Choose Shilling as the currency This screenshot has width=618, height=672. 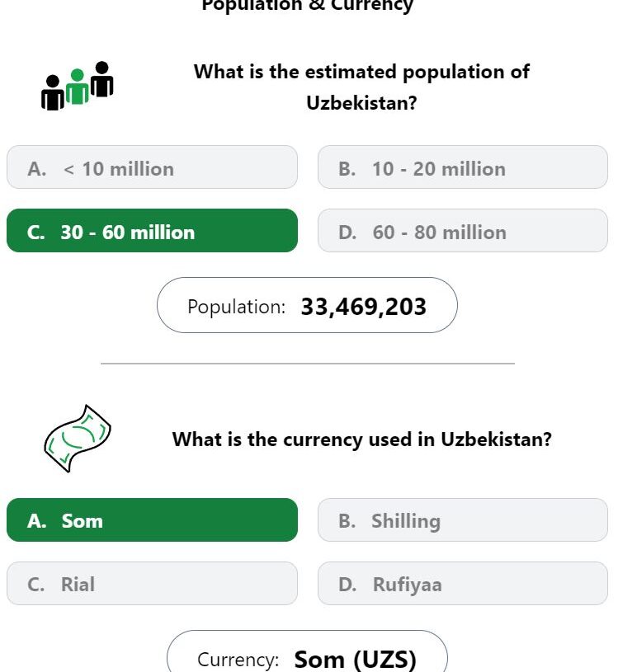[463, 519]
